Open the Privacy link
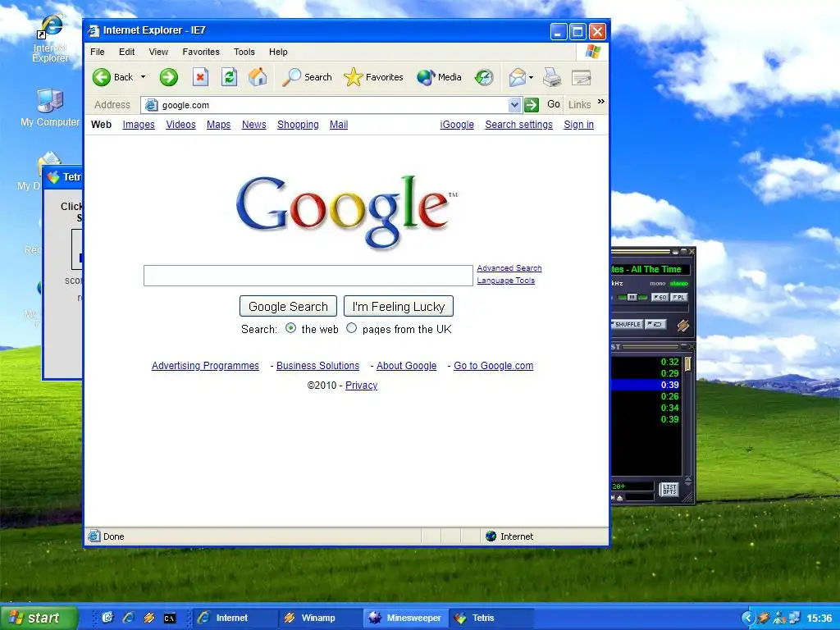The width and height of the screenshot is (840, 630). 361,386
